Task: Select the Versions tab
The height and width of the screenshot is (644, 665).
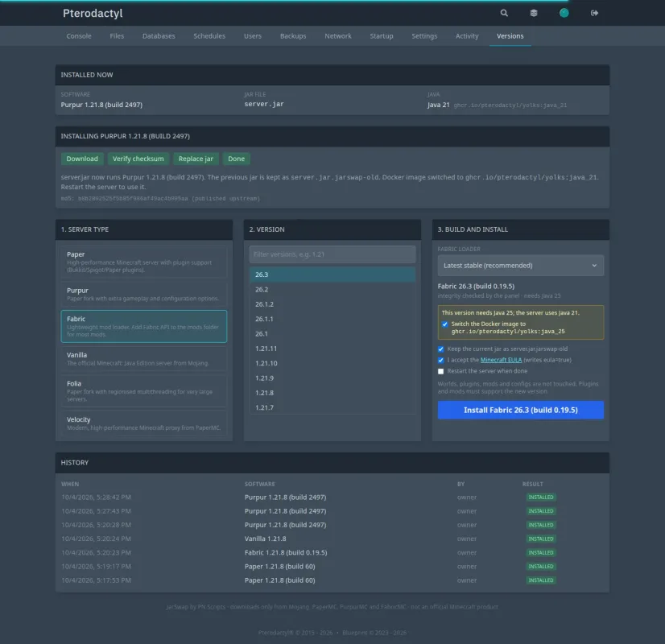Action: point(510,36)
